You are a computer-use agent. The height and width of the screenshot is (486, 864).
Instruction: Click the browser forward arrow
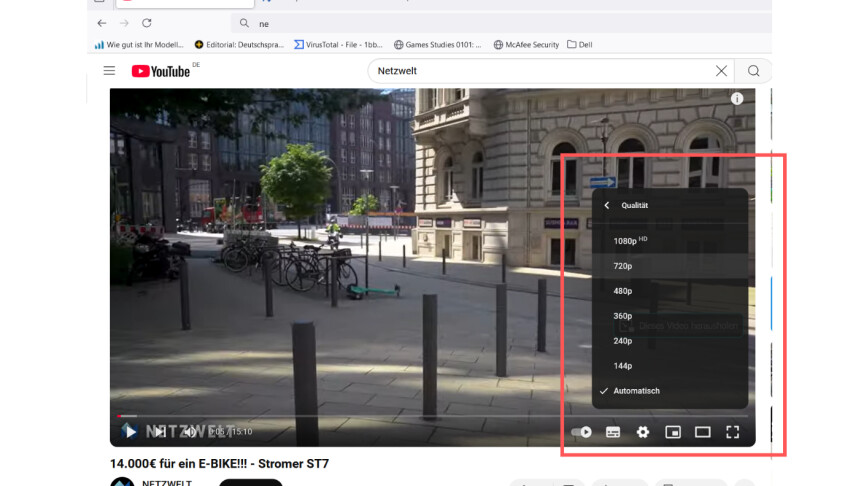click(125, 23)
